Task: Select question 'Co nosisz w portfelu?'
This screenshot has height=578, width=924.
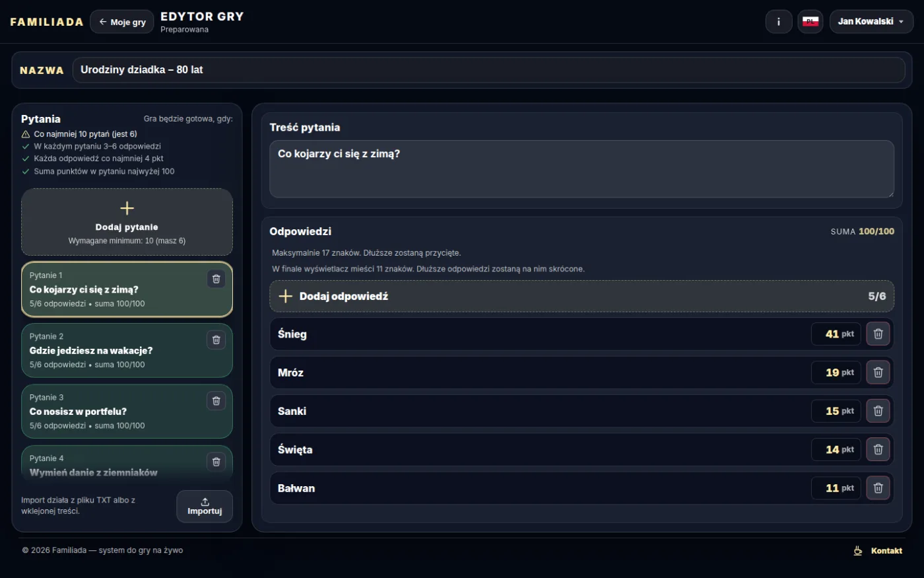Action: coord(127,412)
